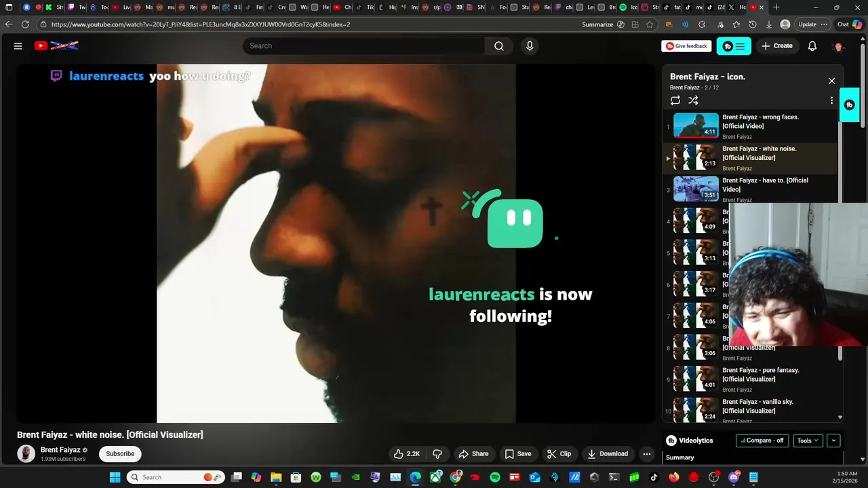Open more actions ellipsis below the video

[x=647, y=454]
